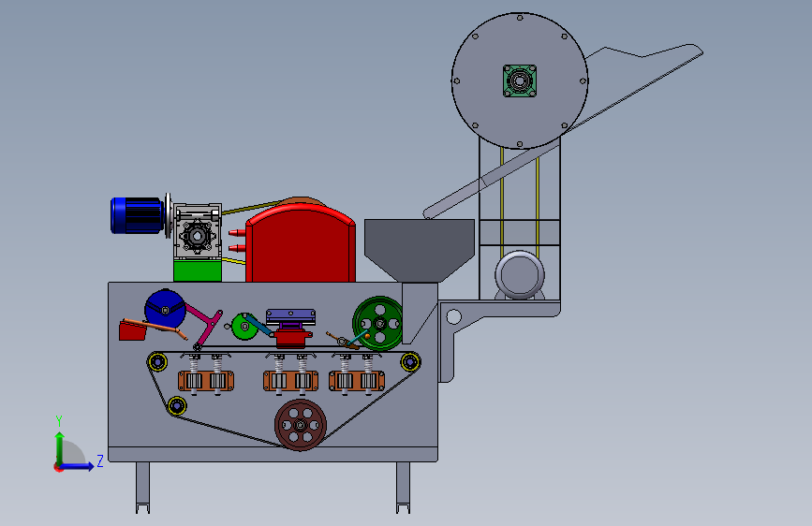
Task: Select the blue round drum part
Action: coord(165,309)
